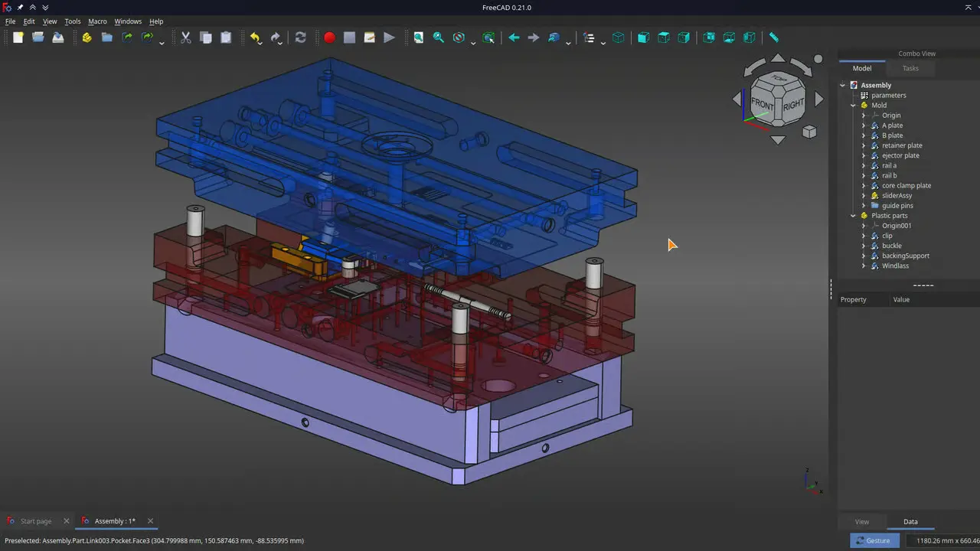
Task: Run the macro with the play icon
Action: click(x=389, y=37)
